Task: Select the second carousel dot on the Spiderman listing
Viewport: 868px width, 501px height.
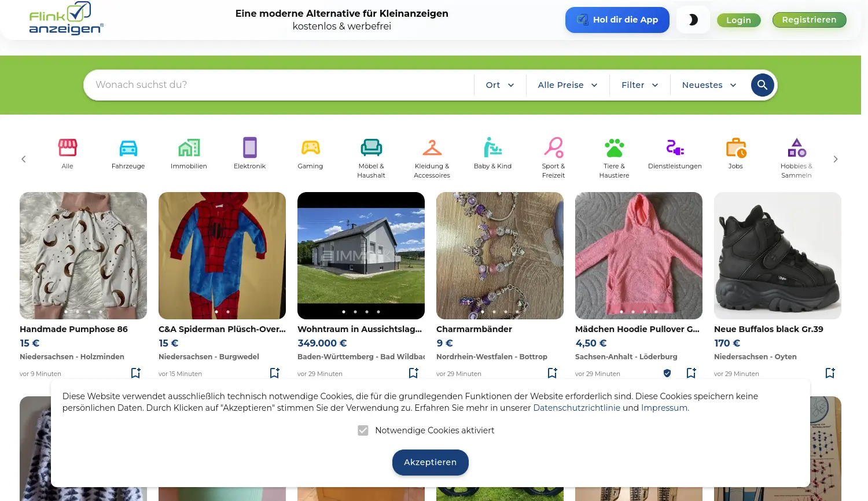Action: tap(227, 311)
